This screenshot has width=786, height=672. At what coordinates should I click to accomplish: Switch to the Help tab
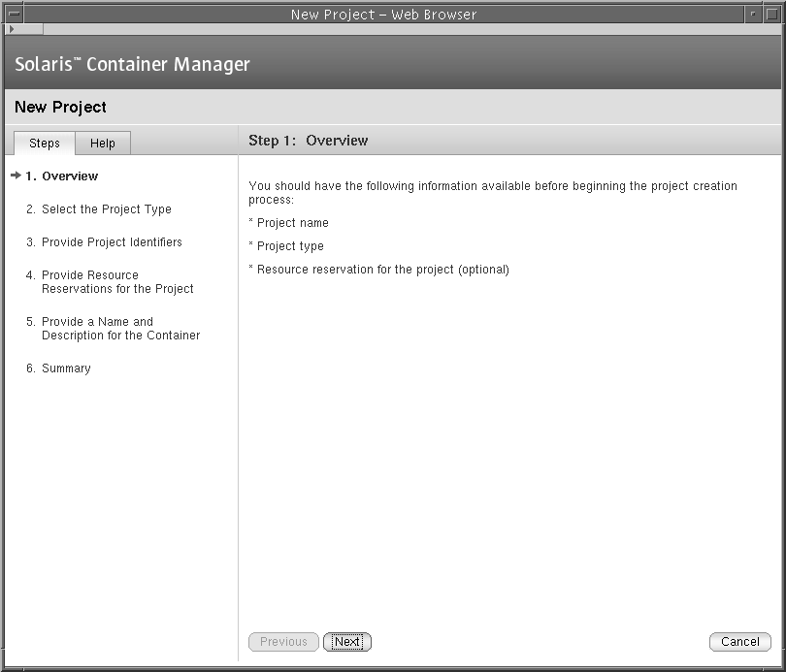[x=103, y=144]
